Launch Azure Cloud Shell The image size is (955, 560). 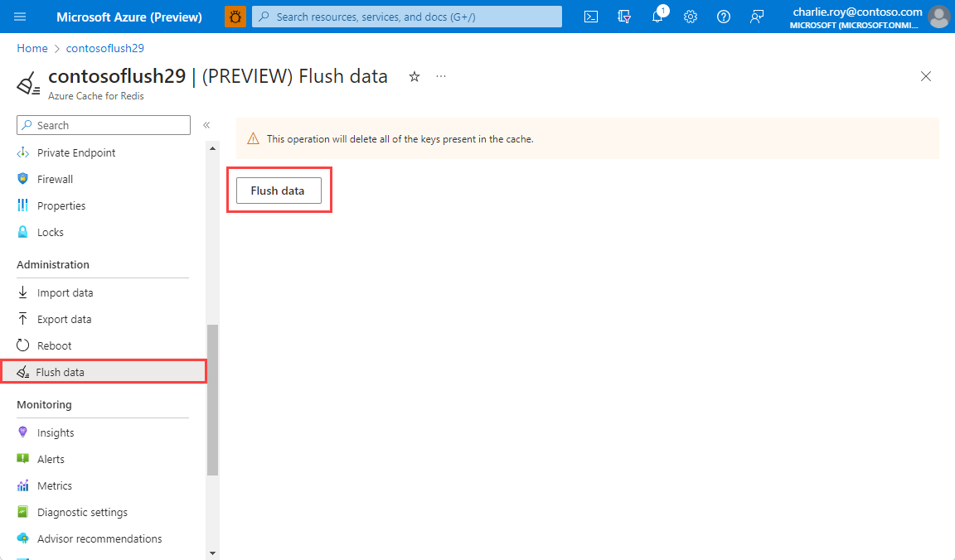point(590,16)
